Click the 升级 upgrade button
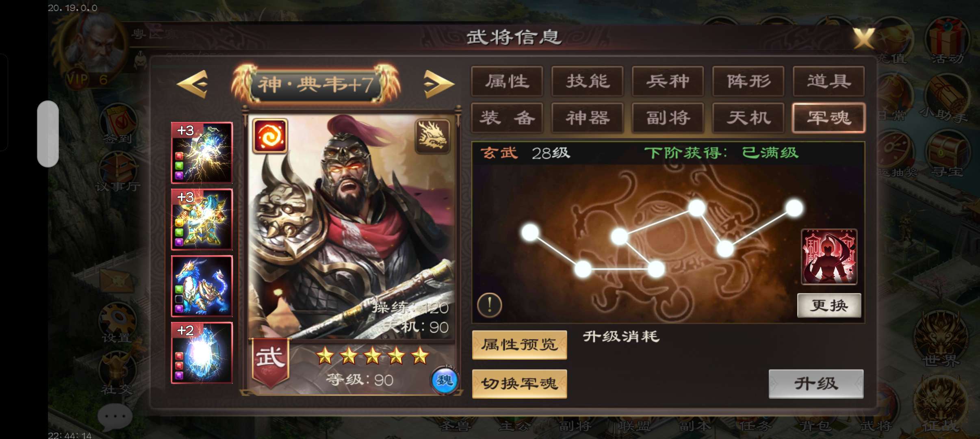980x439 pixels. [816, 384]
